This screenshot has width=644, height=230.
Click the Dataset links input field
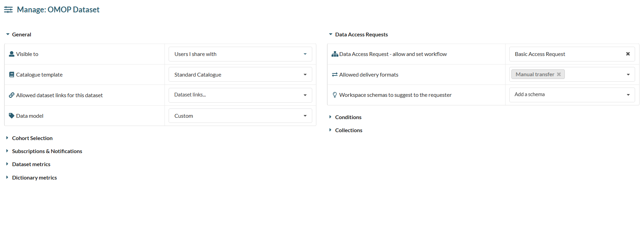(x=233, y=95)
